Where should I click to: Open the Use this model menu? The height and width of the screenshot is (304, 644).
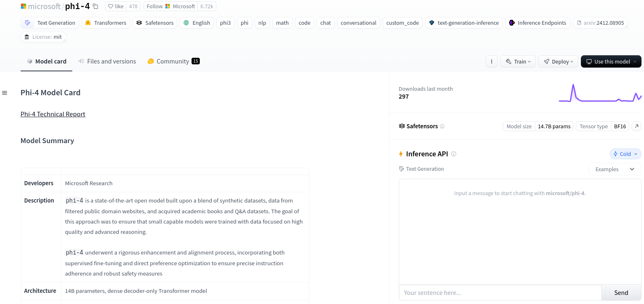(611, 61)
